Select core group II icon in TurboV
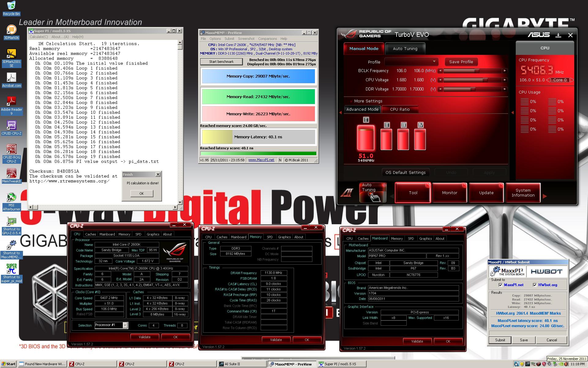This screenshot has width=588, height=368. pyautogui.click(x=386, y=125)
